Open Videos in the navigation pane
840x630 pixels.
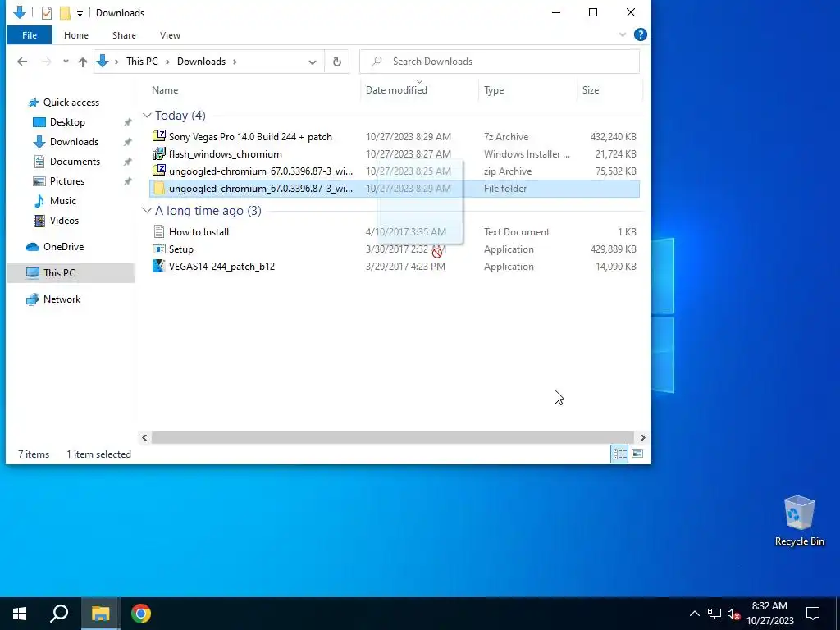64,221
